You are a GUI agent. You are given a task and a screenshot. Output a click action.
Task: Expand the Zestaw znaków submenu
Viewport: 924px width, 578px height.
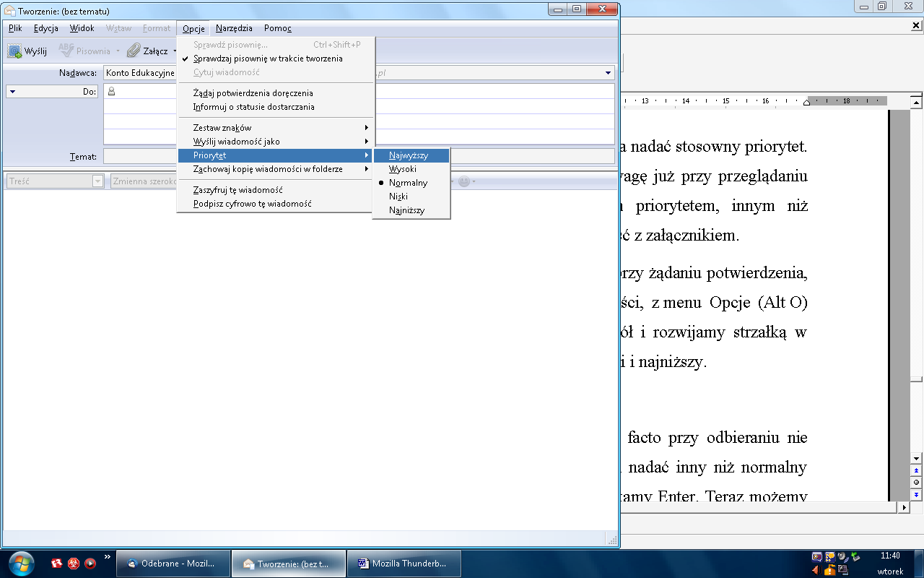pos(276,128)
